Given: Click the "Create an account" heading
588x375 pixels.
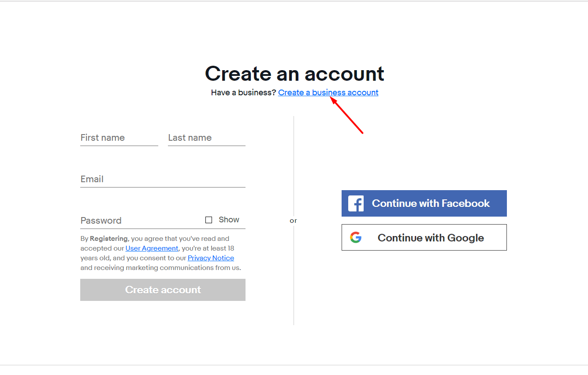Looking at the screenshot, I should tap(294, 73).
